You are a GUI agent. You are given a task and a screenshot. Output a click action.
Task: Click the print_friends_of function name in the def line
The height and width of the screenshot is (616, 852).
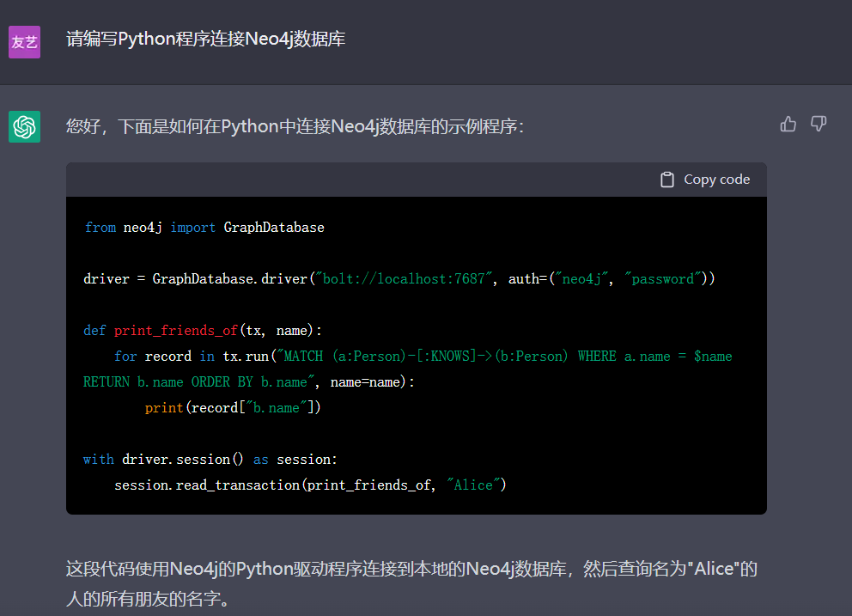[x=175, y=331]
